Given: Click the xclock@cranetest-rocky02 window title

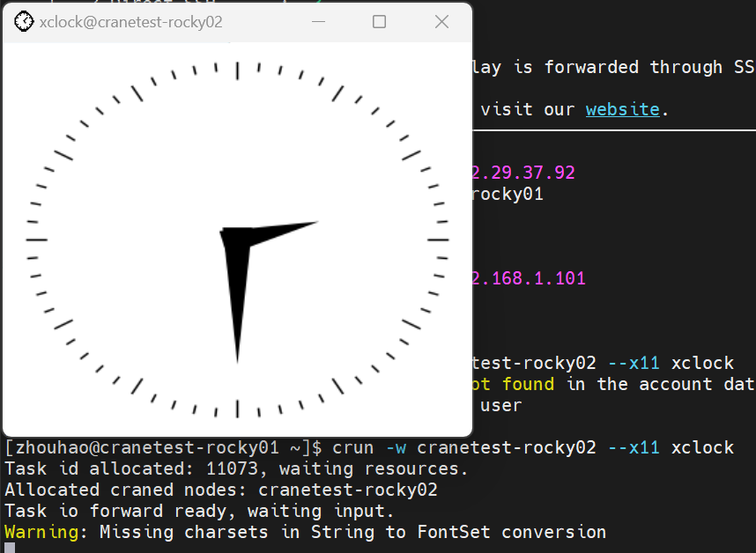Looking at the screenshot, I should point(130,22).
